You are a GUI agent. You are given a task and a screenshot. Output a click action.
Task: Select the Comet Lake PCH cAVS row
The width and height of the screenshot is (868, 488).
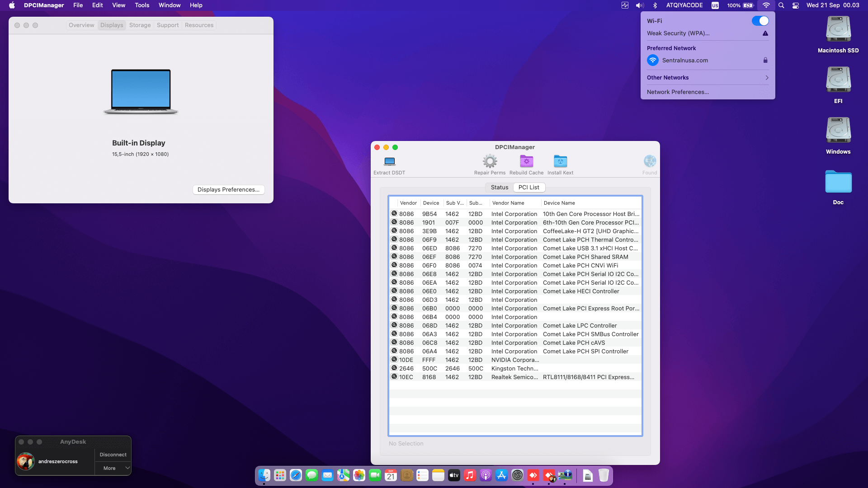click(515, 343)
